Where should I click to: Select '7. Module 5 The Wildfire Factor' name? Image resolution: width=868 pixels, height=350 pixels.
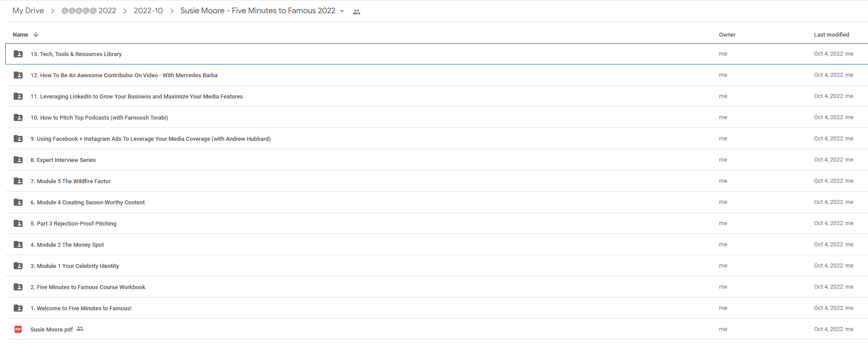70,181
